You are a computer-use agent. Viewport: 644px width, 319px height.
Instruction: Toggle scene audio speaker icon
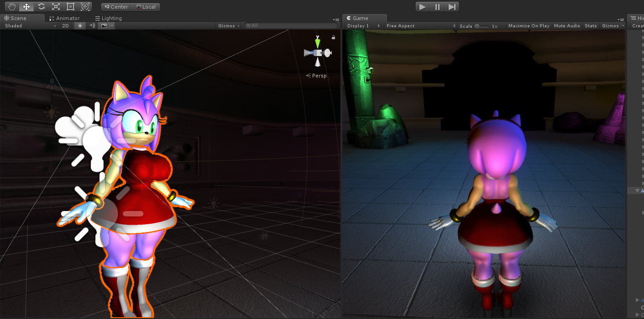click(x=92, y=26)
